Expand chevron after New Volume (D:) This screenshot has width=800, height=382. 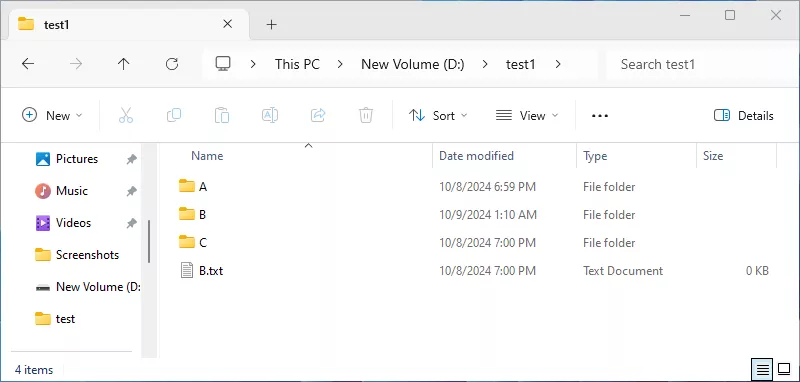pos(485,64)
